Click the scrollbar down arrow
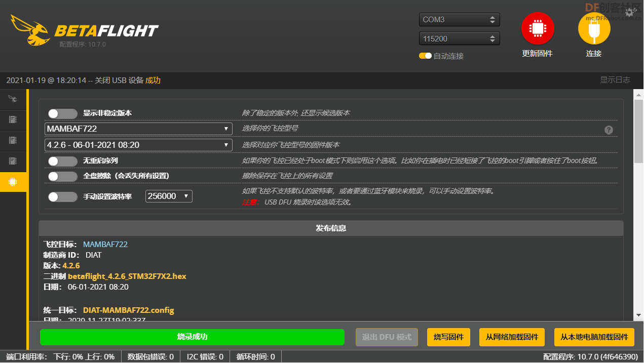The height and width of the screenshot is (363, 644). [639, 315]
